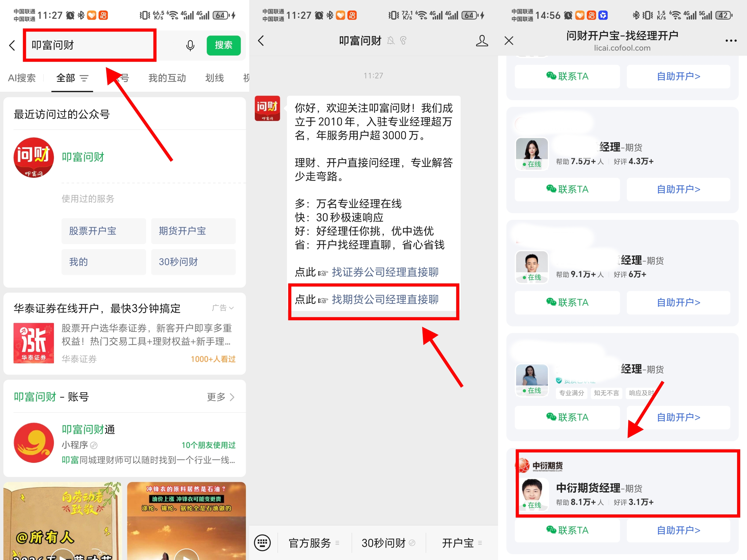Contact the manager tagged 专业满分
This screenshot has height=560, width=747.
(x=567, y=418)
